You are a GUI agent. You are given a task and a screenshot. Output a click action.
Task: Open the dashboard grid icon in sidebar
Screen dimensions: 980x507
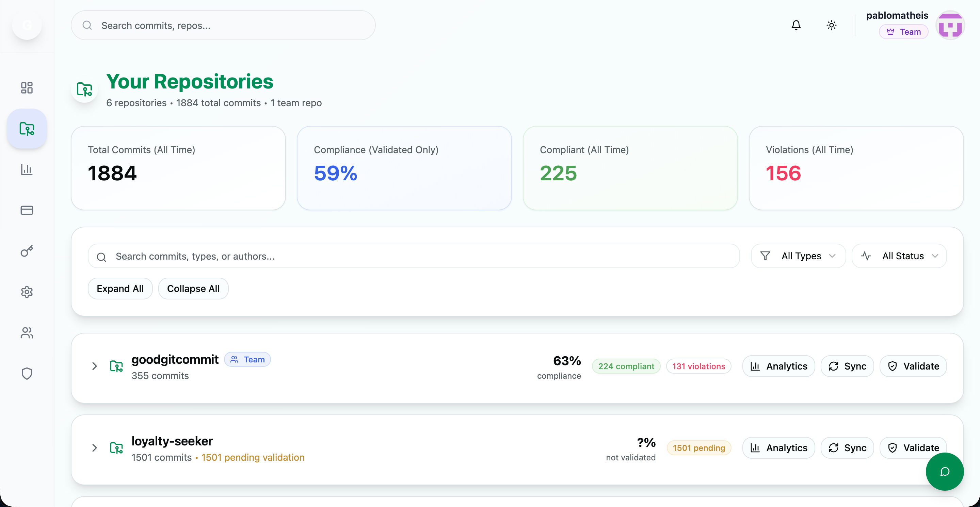27,88
